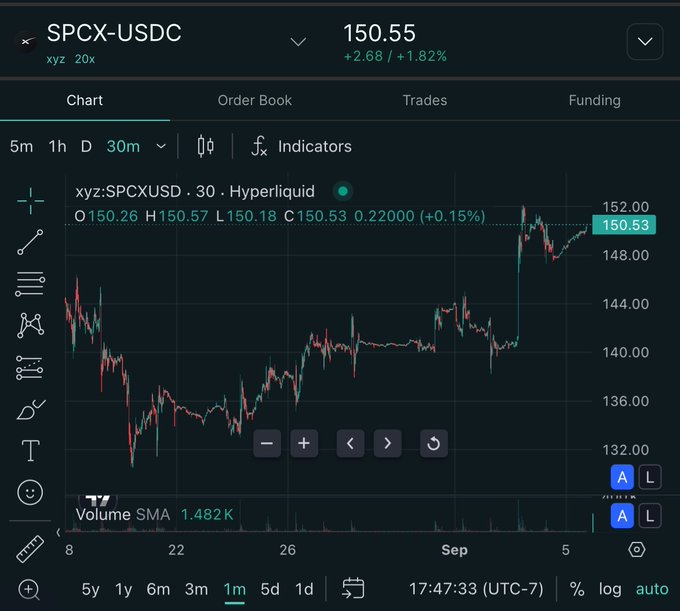This screenshot has height=611, width=680.
Task: Open the Funding tab
Action: (595, 101)
